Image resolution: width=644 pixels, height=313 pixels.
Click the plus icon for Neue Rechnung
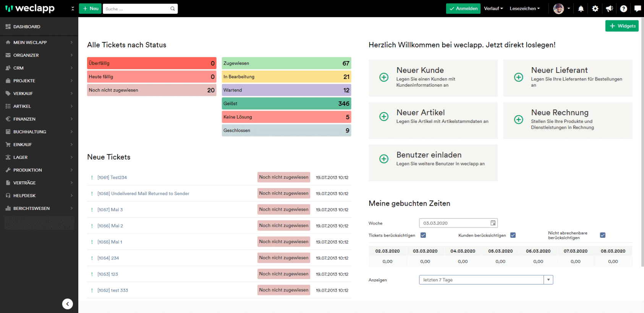coord(518,120)
